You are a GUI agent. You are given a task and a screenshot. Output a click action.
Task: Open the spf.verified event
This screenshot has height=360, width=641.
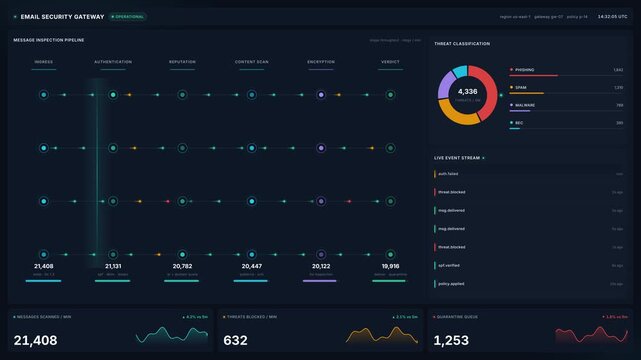pyautogui.click(x=528, y=266)
